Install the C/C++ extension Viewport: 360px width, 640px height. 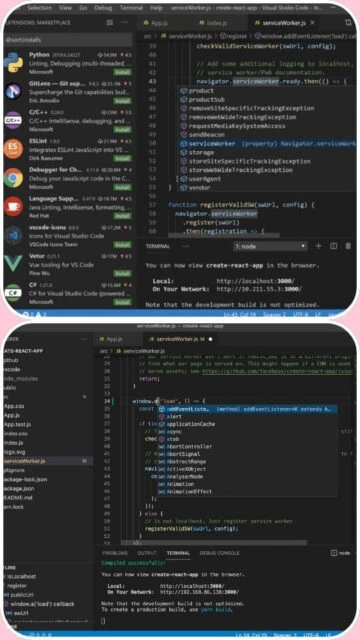122,129
